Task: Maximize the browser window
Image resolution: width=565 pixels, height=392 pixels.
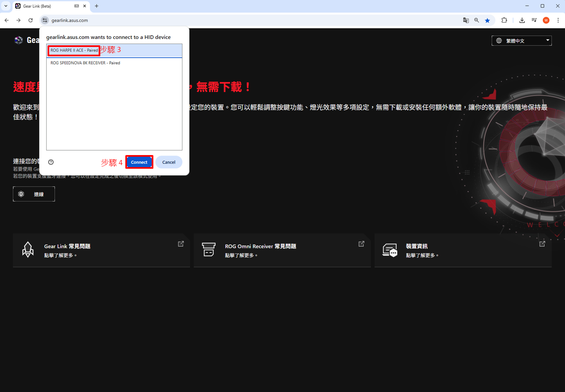Action: pos(542,6)
